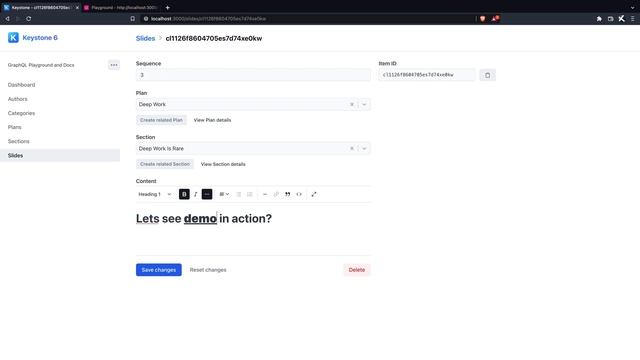Click Create related Plan button
The image size is (640, 360).
point(161,120)
